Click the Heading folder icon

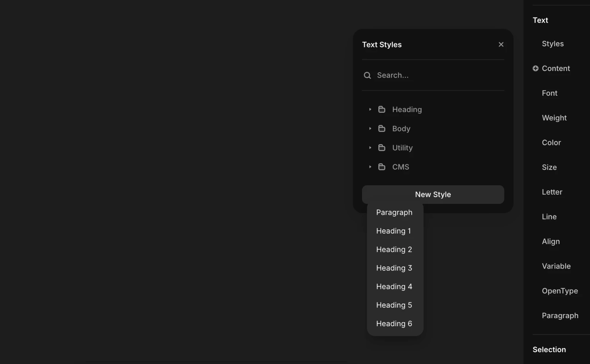coord(382,109)
